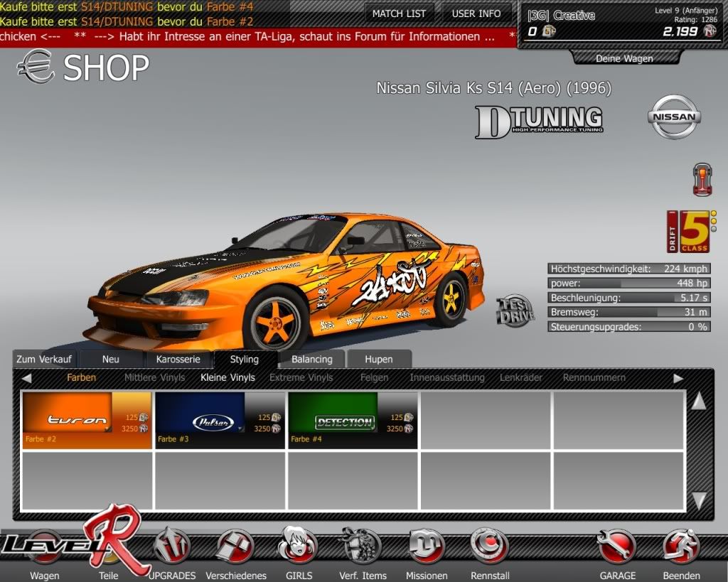Open the Missionen icon
The width and height of the screenshot is (728, 582).
(x=426, y=547)
